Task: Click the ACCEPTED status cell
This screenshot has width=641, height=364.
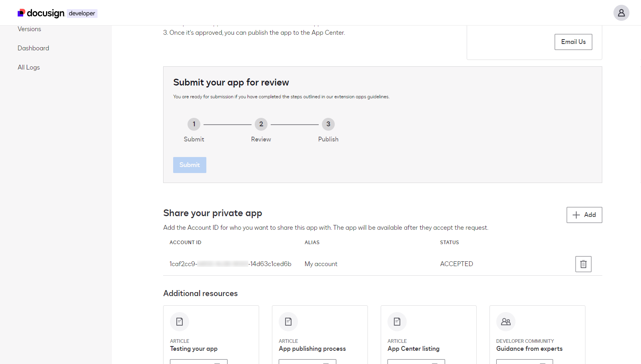Action: click(x=457, y=264)
